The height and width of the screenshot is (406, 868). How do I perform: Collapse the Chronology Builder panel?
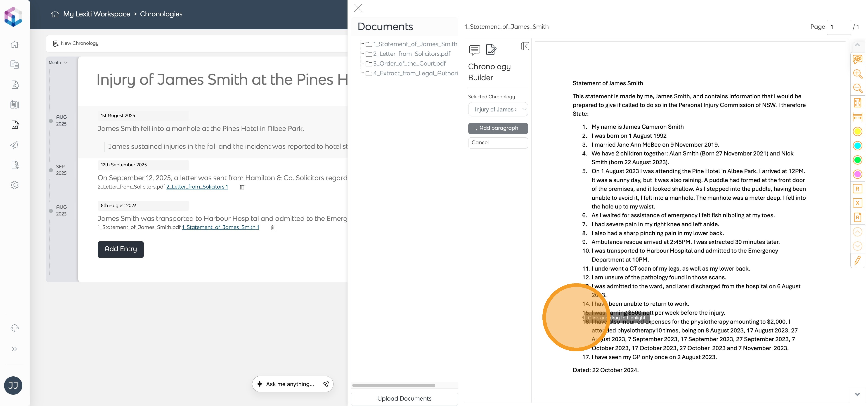point(525,46)
